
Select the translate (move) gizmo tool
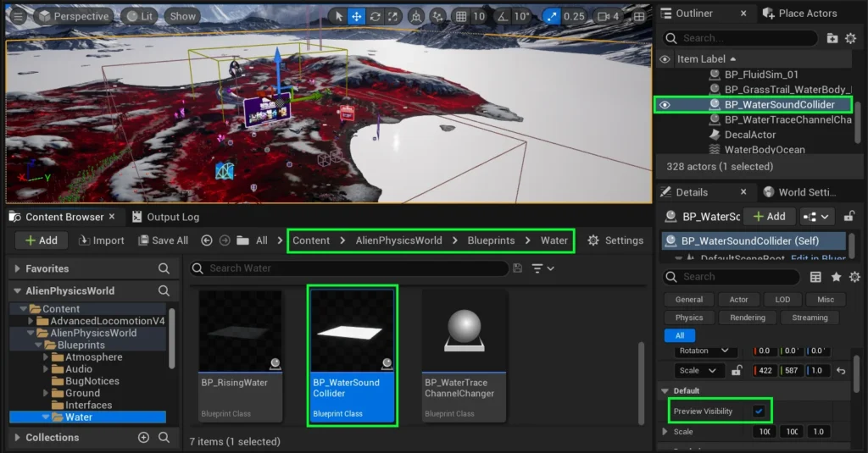tap(357, 16)
